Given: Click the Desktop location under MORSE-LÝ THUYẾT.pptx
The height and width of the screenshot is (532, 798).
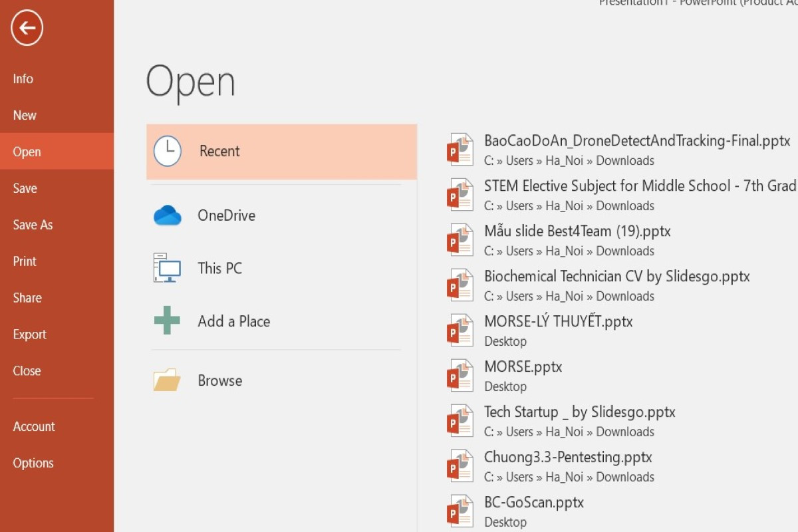Looking at the screenshot, I should coord(505,341).
